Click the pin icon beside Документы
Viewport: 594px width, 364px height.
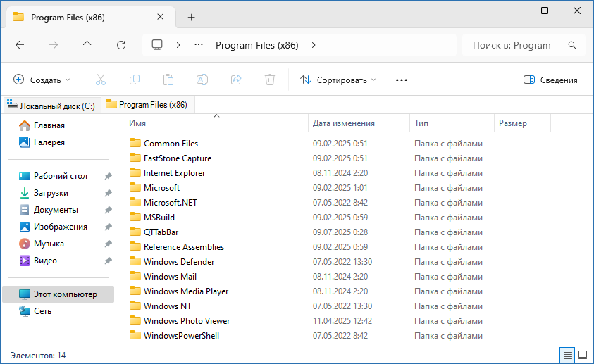(x=108, y=210)
